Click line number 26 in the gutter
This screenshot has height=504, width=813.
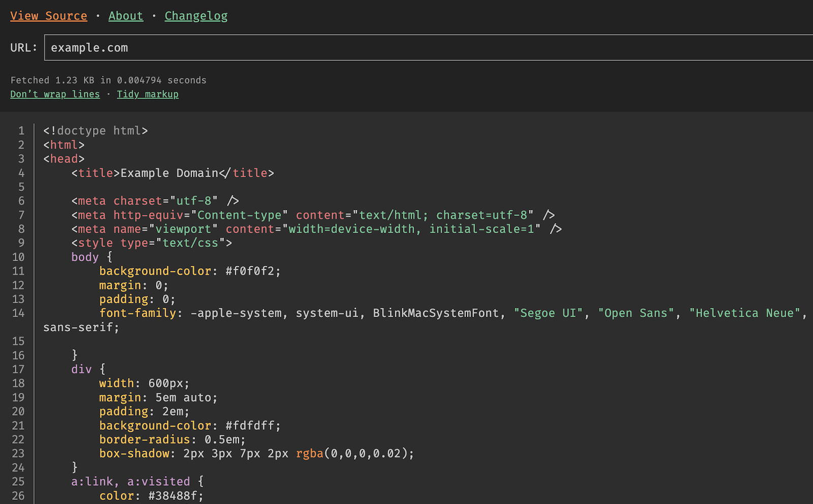(18, 495)
